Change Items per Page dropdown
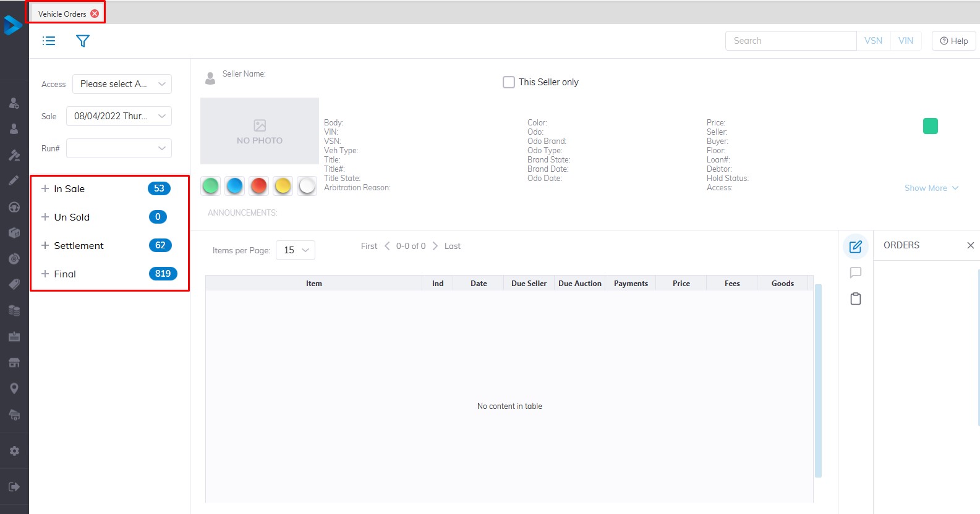Screen dimensions: 980x514 tap(296, 250)
